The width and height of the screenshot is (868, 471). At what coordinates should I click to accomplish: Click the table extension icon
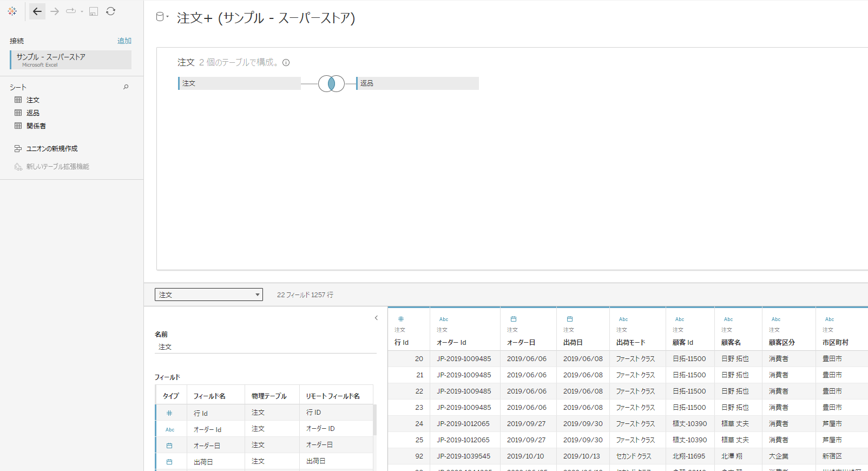click(x=18, y=167)
